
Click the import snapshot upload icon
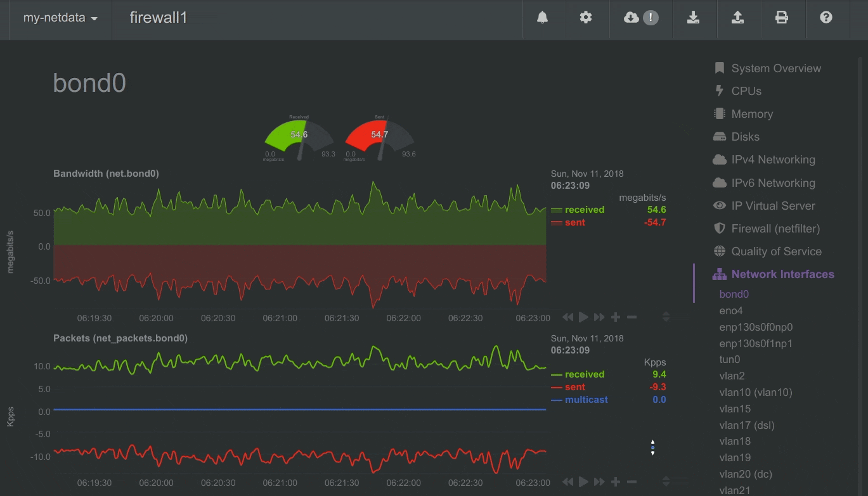tap(737, 18)
